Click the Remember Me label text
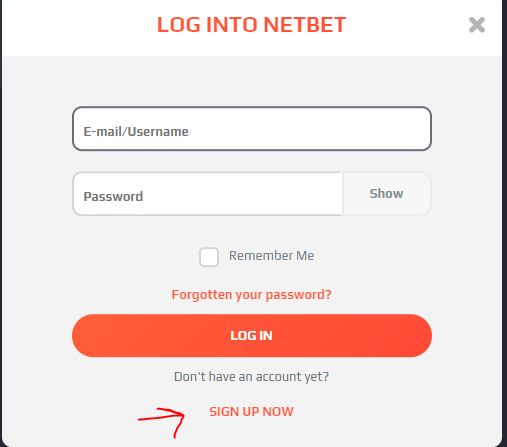Image resolution: width=507 pixels, height=447 pixels. 271,256
